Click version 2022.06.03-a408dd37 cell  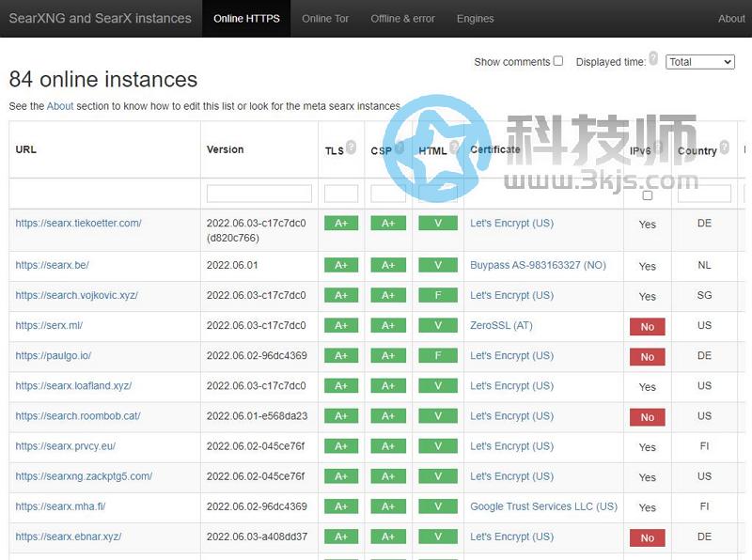257,537
